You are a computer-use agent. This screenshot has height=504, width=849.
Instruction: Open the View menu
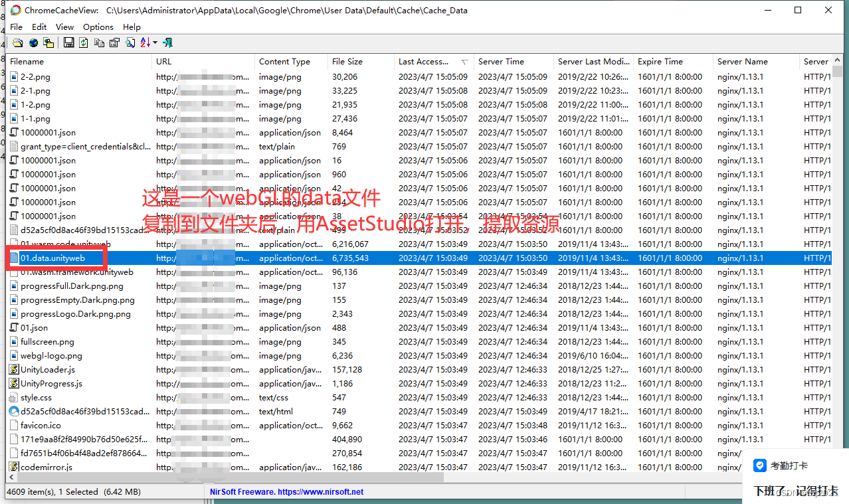[x=64, y=27]
